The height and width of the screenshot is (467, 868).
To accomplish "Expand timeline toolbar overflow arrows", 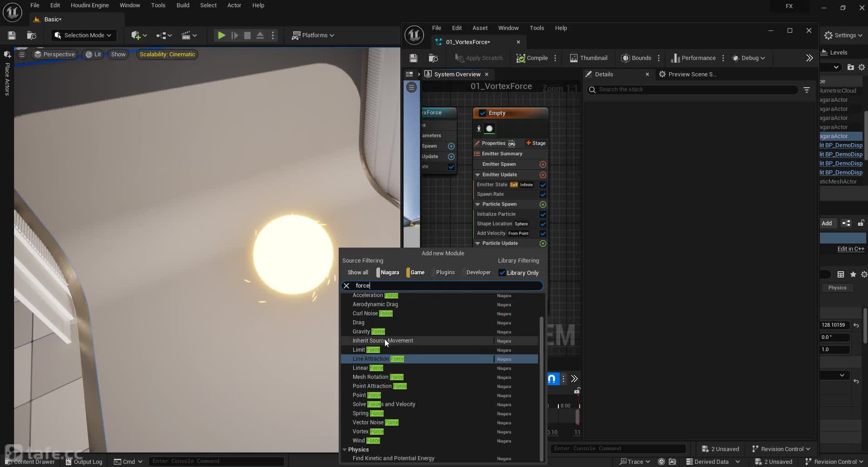I will (x=574, y=379).
